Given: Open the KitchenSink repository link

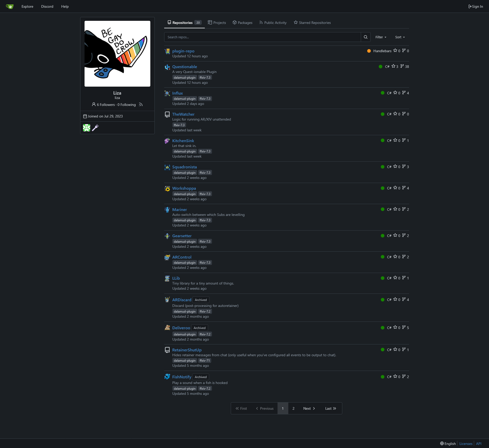Looking at the screenshot, I should (x=183, y=141).
